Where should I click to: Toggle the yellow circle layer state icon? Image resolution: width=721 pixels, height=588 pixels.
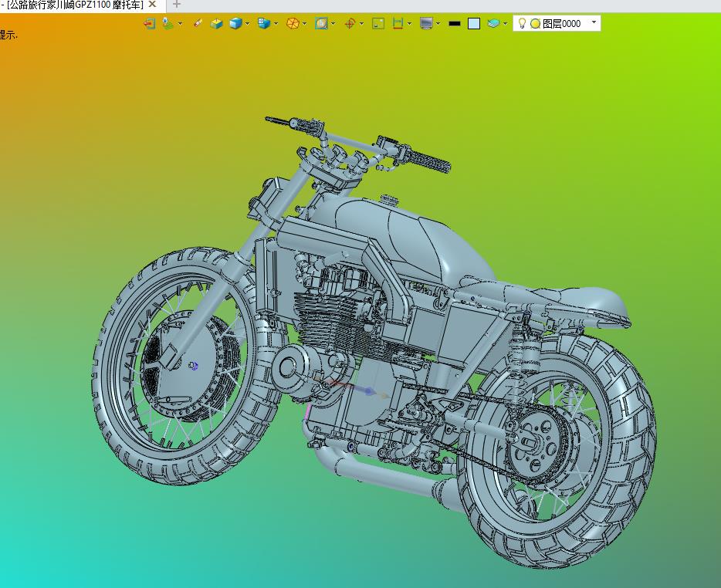click(535, 24)
